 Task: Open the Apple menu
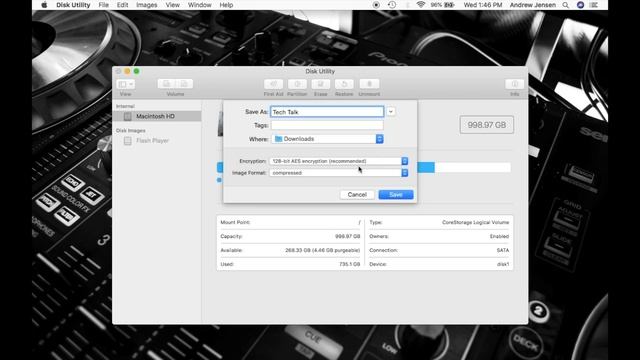coord(44,5)
